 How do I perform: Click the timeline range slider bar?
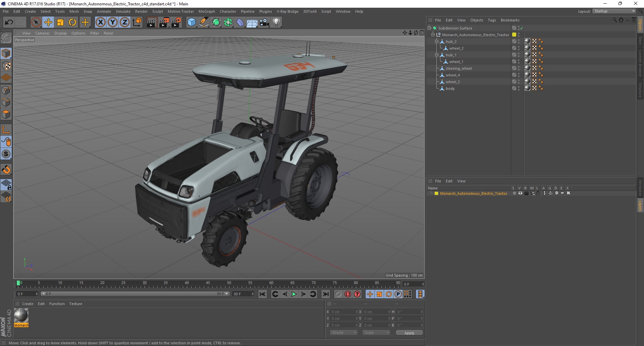click(135, 294)
